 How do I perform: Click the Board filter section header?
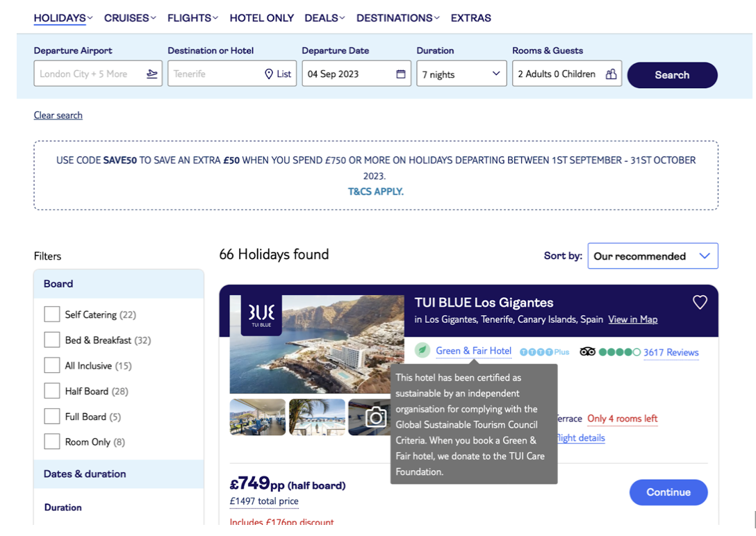tap(119, 284)
